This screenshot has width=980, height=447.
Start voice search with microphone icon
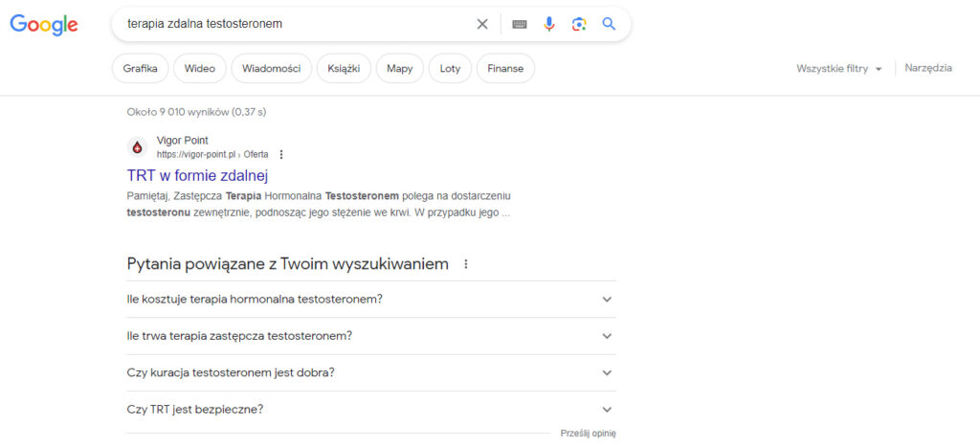tap(548, 24)
